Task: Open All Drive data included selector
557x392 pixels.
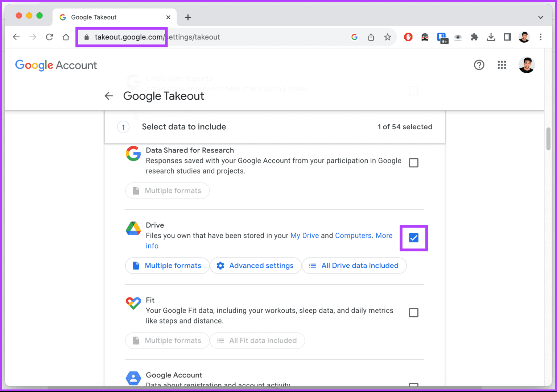Action: (x=354, y=266)
